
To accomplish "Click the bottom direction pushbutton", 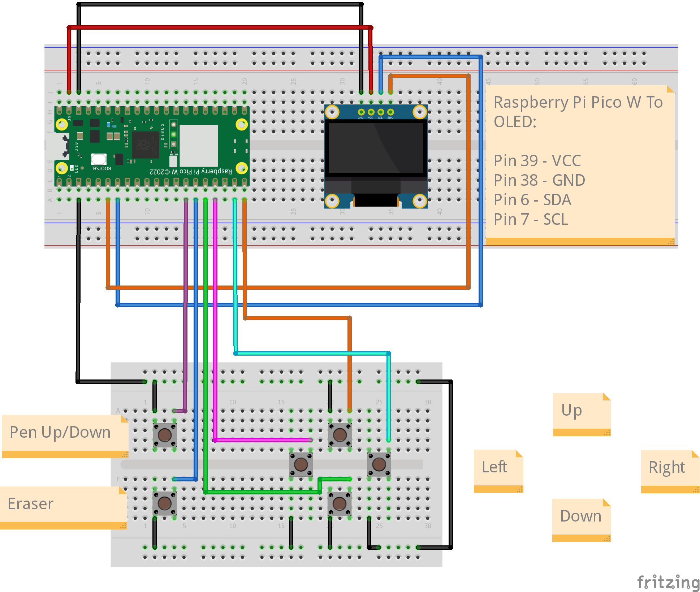I will pos(340,503).
